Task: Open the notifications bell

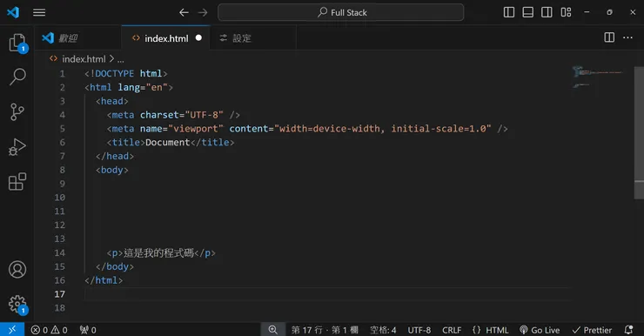Action: tap(628, 330)
